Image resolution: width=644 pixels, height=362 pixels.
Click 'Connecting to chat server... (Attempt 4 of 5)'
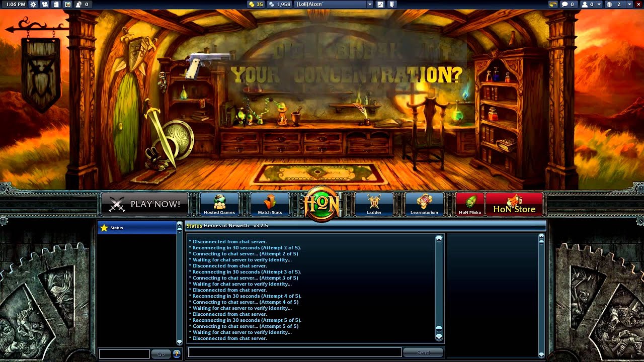click(244, 302)
